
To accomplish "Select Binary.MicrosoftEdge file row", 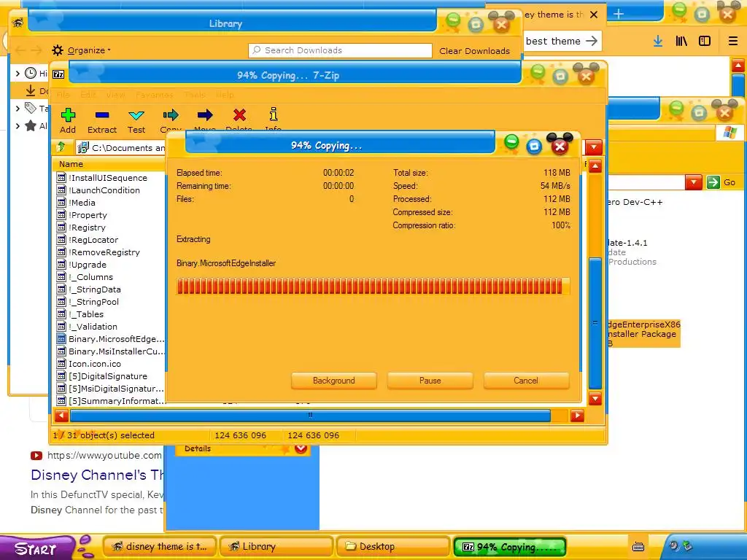I will pos(110,338).
